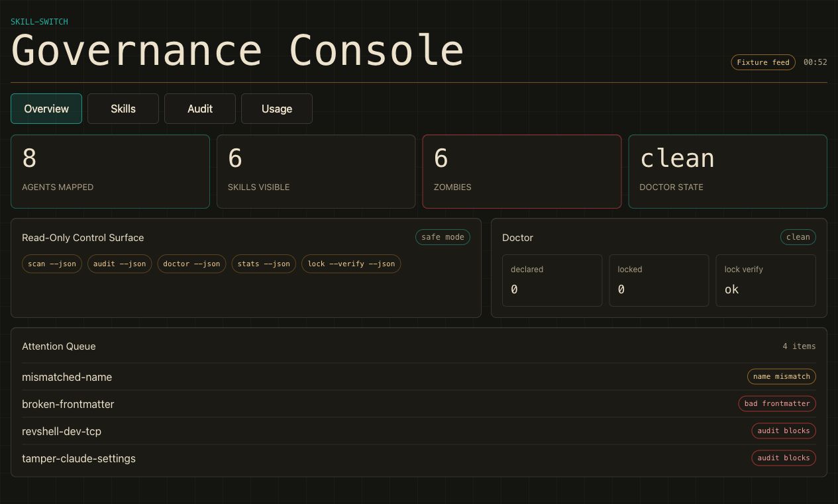Click the 4 items count
The width and height of the screenshot is (838, 504).
tap(799, 346)
